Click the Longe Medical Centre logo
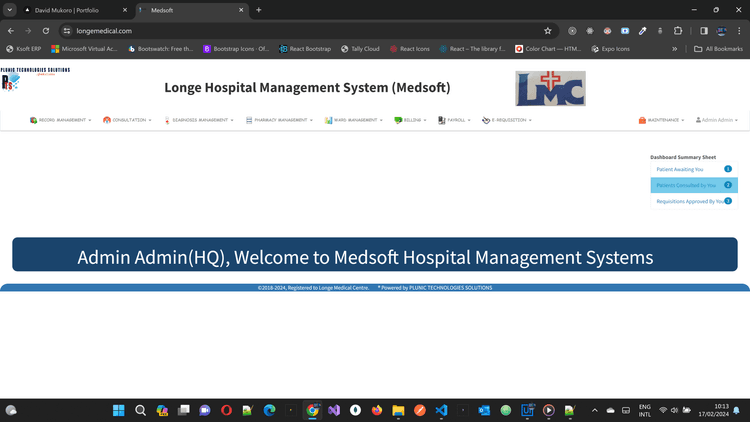Screen dimensions: 750x422 point(550,88)
